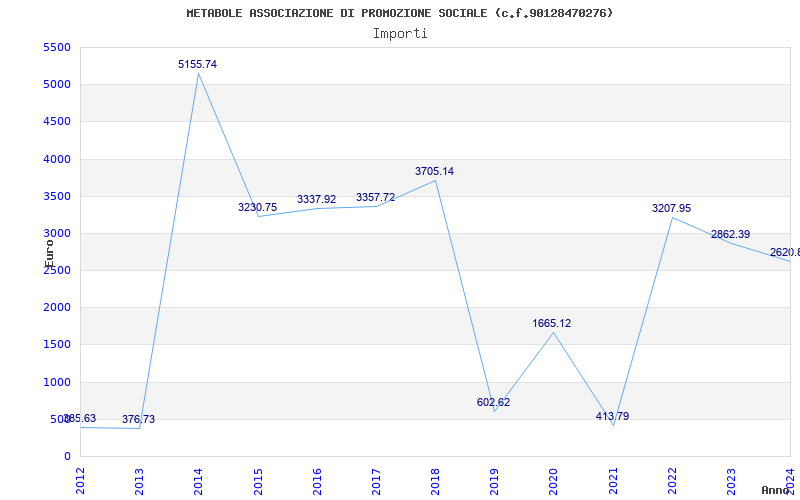The image size is (800, 500).
Task: Click the x-axis year 2013
Action: pyautogui.click(x=139, y=481)
